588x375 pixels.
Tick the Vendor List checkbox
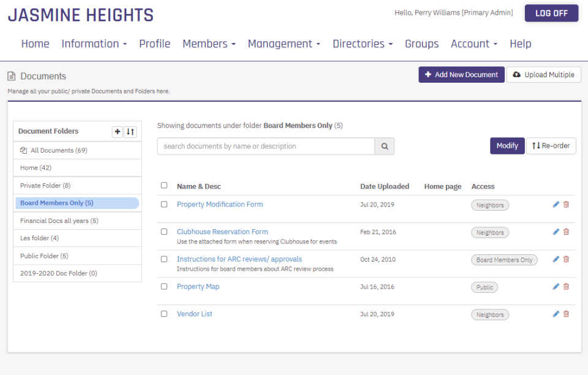[x=164, y=314]
